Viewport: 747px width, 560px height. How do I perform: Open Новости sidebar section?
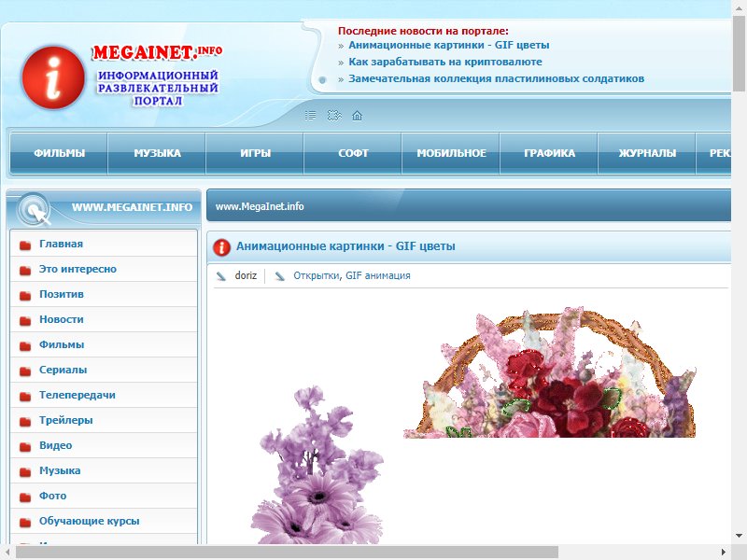coord(62,319)
